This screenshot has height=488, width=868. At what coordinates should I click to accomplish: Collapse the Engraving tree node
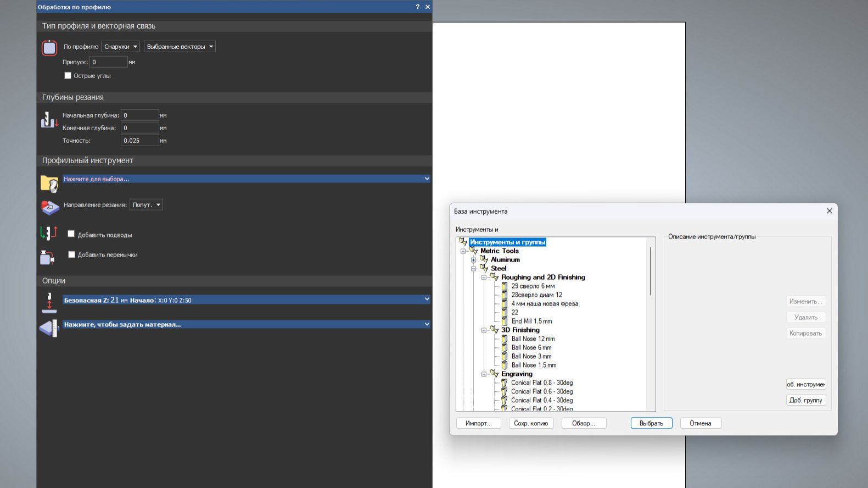tap(484, 374)
